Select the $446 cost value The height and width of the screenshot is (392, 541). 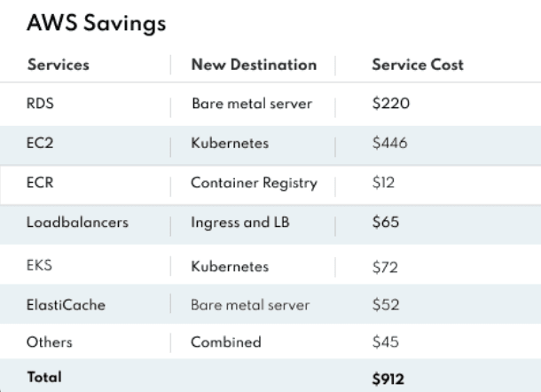coord(389,142)
